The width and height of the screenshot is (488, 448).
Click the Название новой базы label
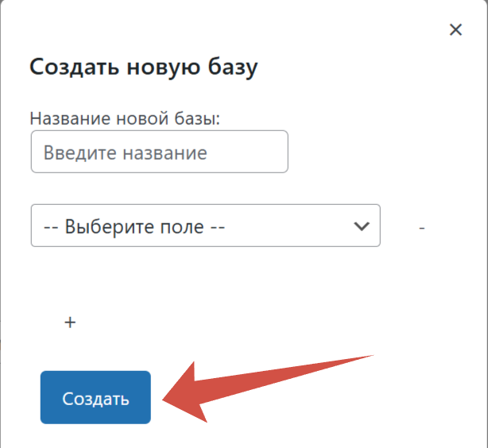point(125,118)
